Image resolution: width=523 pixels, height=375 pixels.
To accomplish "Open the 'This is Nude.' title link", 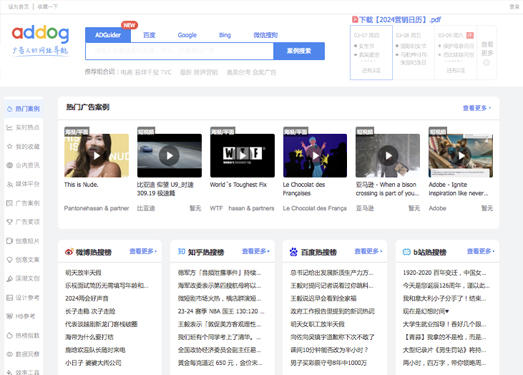I will (81, 184).
